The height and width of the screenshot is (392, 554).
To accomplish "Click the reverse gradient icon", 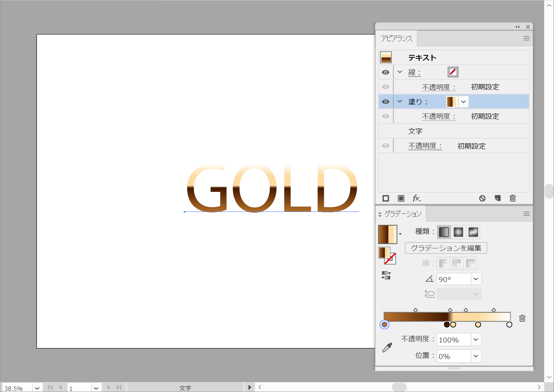I will [x=386, y=275].
